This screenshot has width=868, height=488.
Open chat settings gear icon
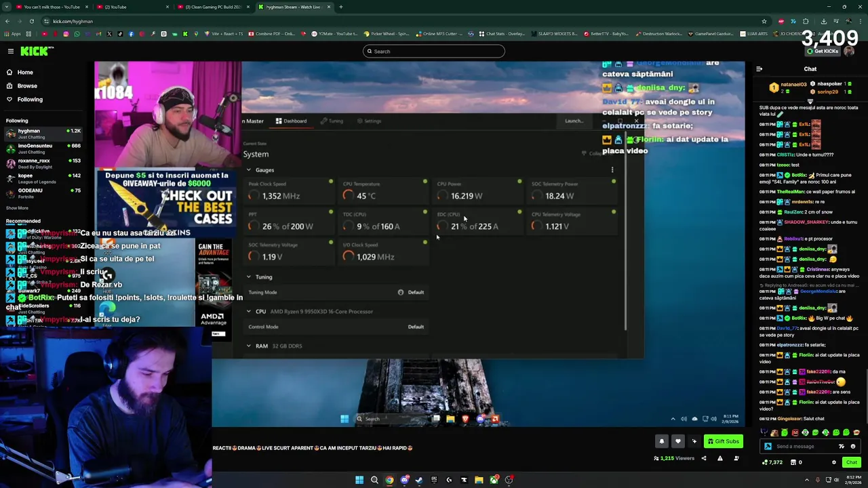(x=834, y=462)
